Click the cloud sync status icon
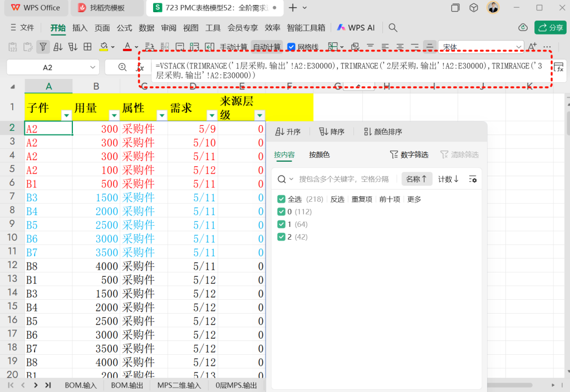 pos(523,28)
